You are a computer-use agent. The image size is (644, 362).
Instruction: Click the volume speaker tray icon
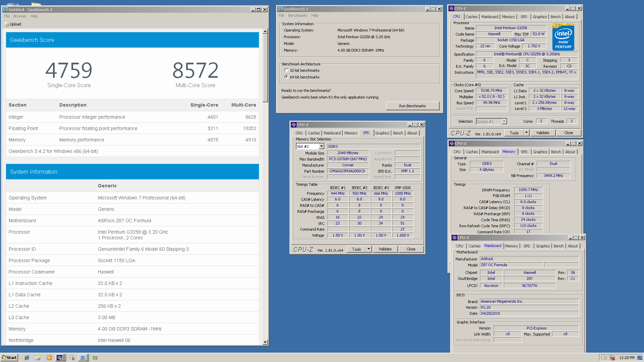[604, 358]
